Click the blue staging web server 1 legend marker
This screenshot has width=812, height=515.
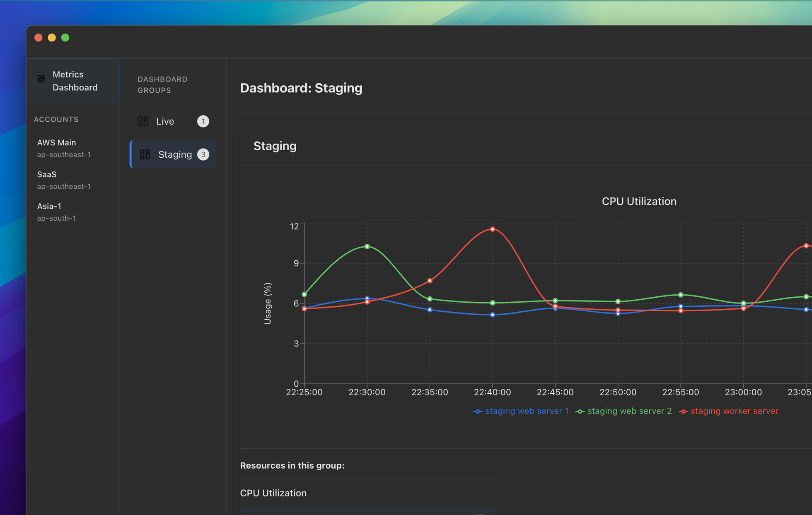click(478, 412)
